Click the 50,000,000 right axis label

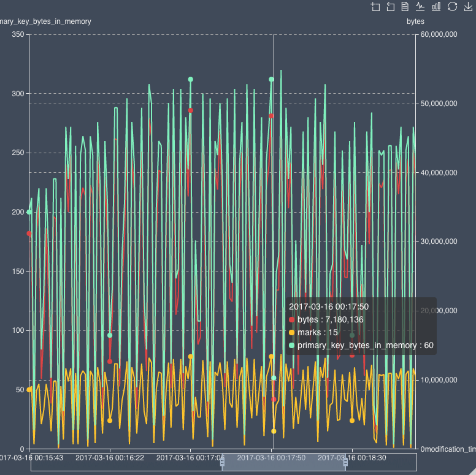click(x=437, y=104)
